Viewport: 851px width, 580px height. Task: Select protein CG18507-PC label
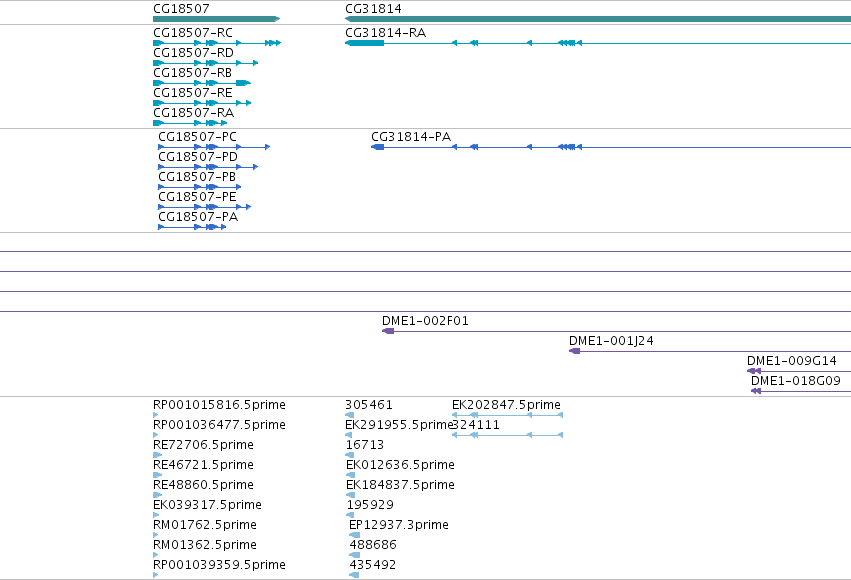(198, 137)
